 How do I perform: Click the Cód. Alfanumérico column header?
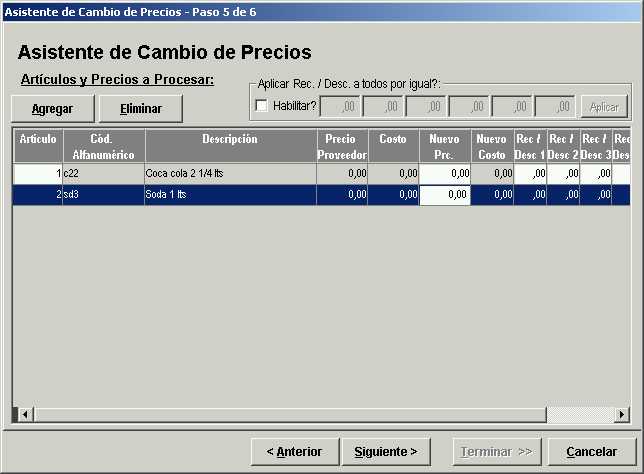click(104, 146)
